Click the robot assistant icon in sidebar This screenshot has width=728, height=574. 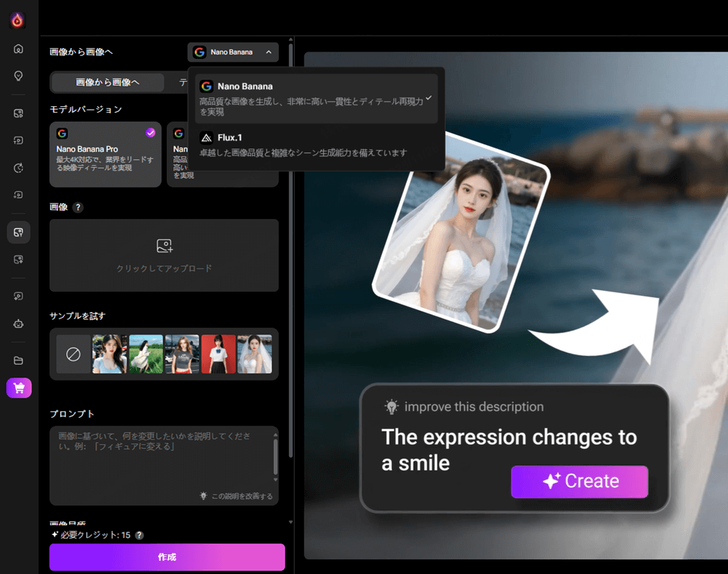tap(18, 324)
